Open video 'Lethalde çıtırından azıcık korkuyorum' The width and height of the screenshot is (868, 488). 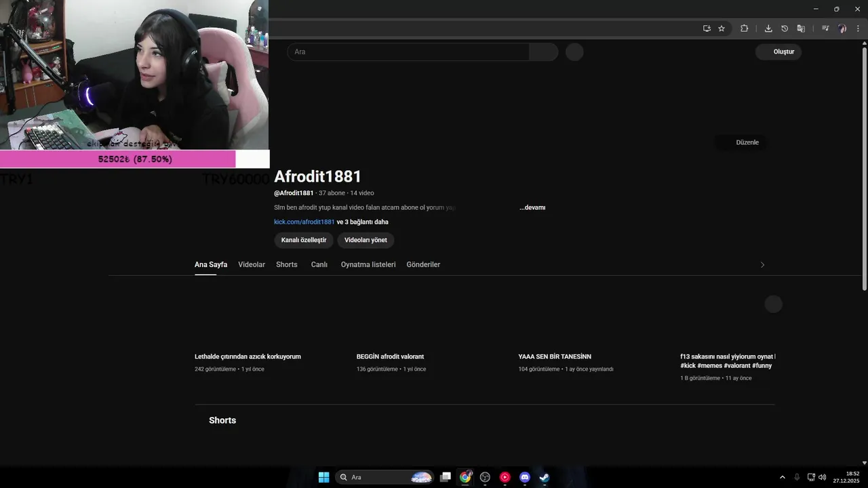pyautogui.click(x=248, y=357)
